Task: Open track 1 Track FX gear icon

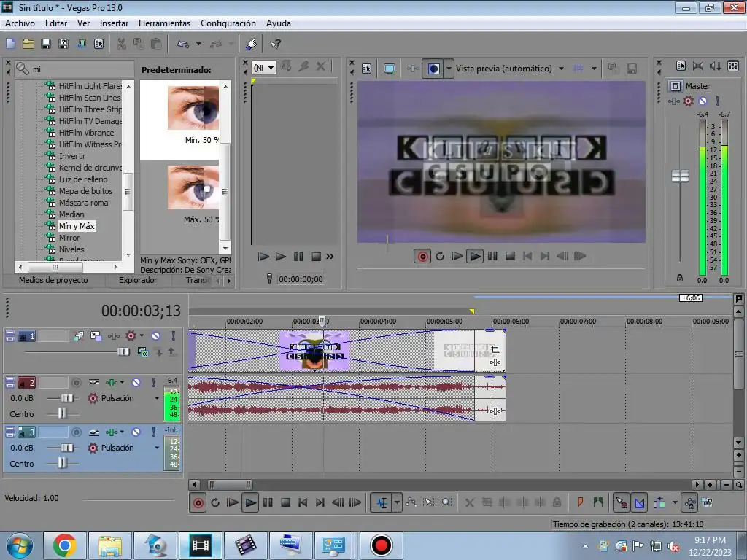Action: (x=131, y=335)
